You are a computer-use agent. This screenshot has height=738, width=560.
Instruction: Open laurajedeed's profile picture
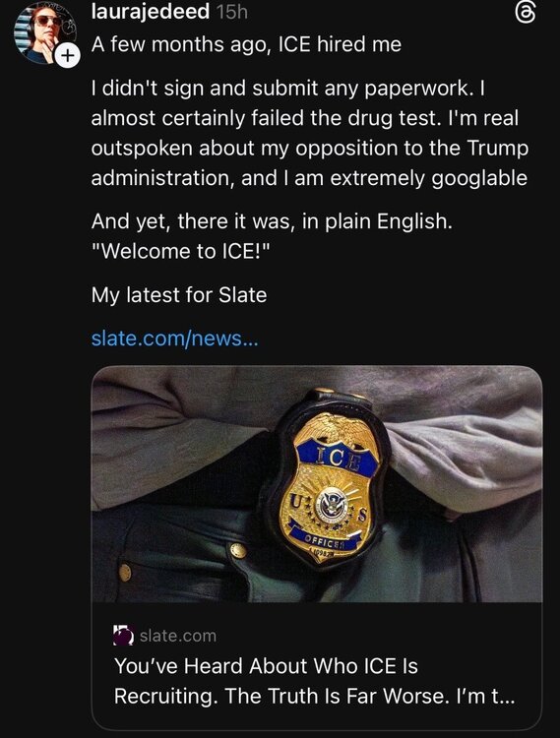click(44, 32)
